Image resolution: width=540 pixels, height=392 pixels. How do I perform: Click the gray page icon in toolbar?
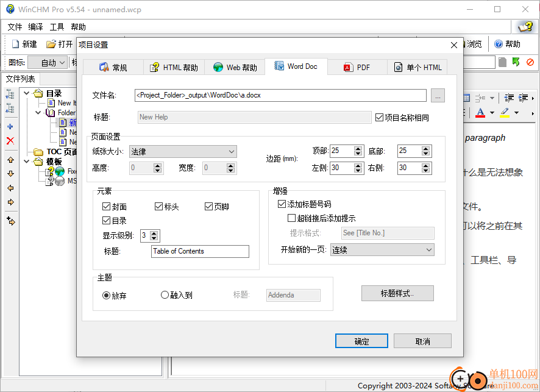tap(502, 62)
